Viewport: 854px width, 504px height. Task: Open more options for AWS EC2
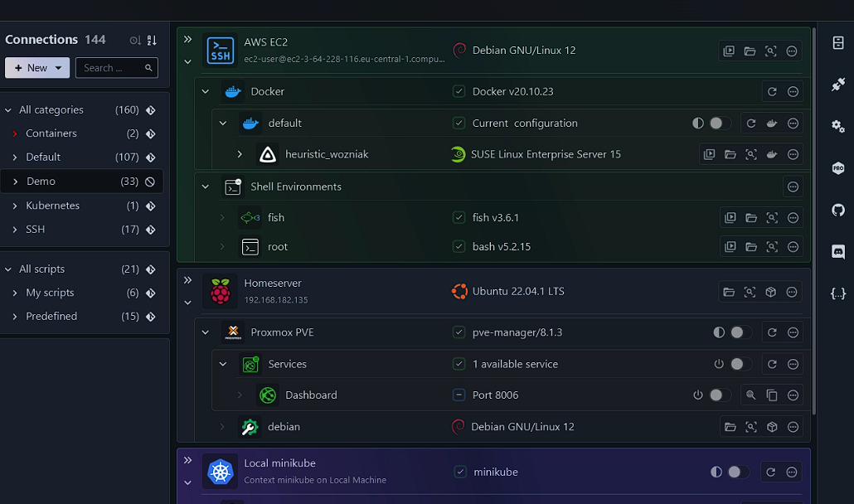(x=792, y=51)
